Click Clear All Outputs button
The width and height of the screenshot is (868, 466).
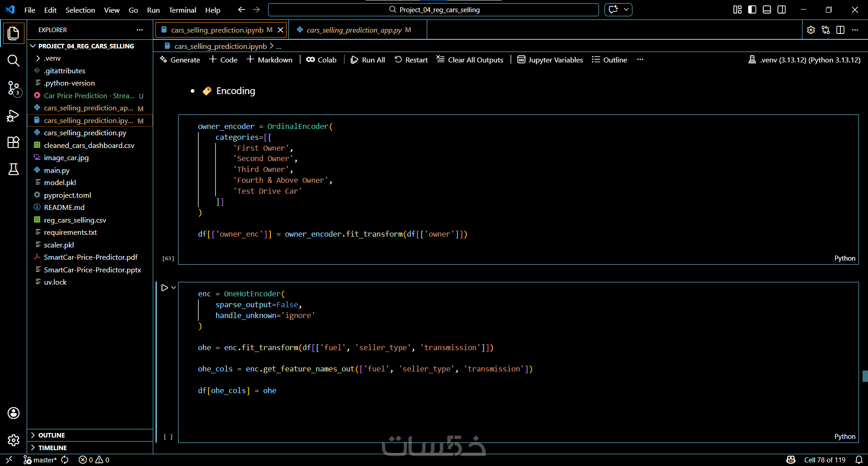(470, 60)
